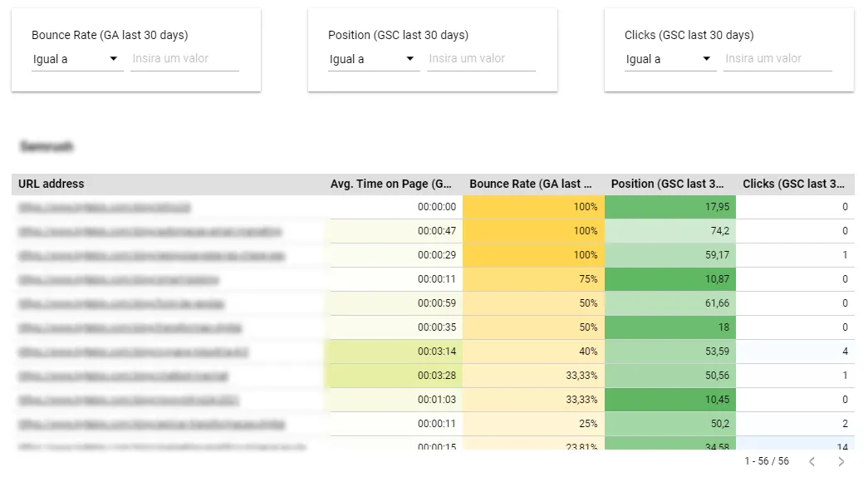The height and width of the screenshot is (477, 868).
Task: Open Clicks 'Igual a' operator dropdown
Action: [x=670, y=59]
